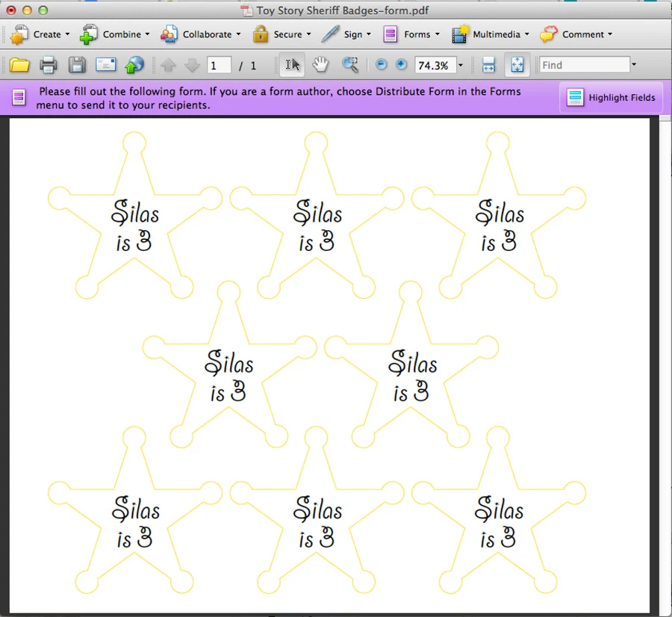Open the Collaborate menu label

pos(207,34)
